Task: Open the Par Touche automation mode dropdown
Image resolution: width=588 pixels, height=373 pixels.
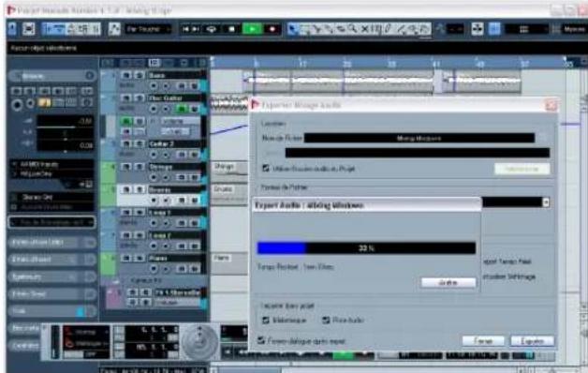Action: (149, 29)
